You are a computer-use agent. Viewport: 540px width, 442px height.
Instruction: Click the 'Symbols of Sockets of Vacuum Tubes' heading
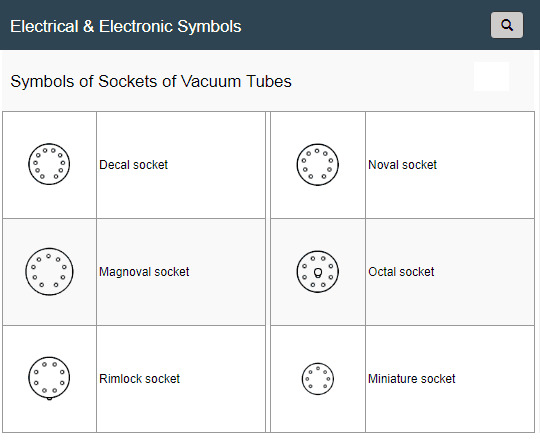coord(151,82)
